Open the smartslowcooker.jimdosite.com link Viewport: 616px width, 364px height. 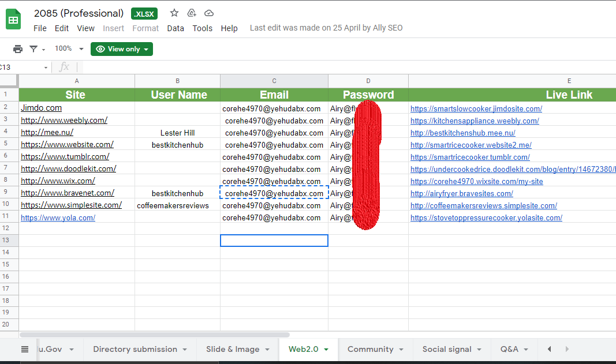click(476, 108)
